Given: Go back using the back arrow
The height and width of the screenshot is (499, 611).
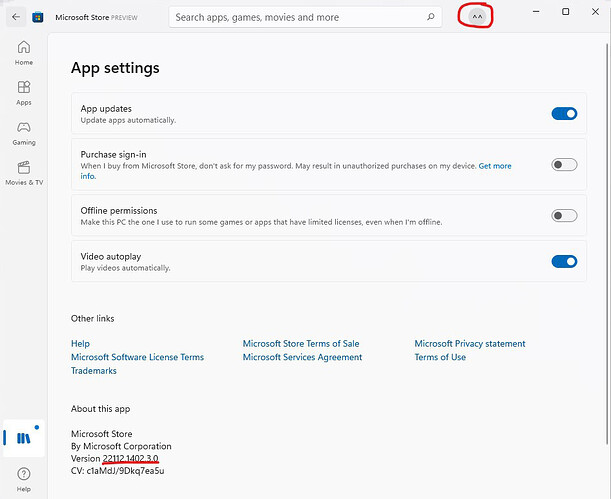Looking at the screenshot, I should tap(16, 17).
